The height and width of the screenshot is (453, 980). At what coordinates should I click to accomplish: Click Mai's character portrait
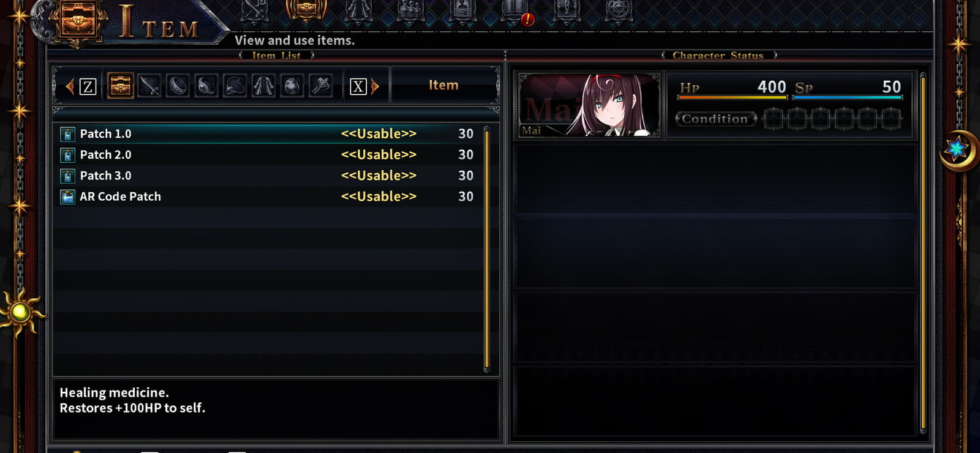(589, 105)
